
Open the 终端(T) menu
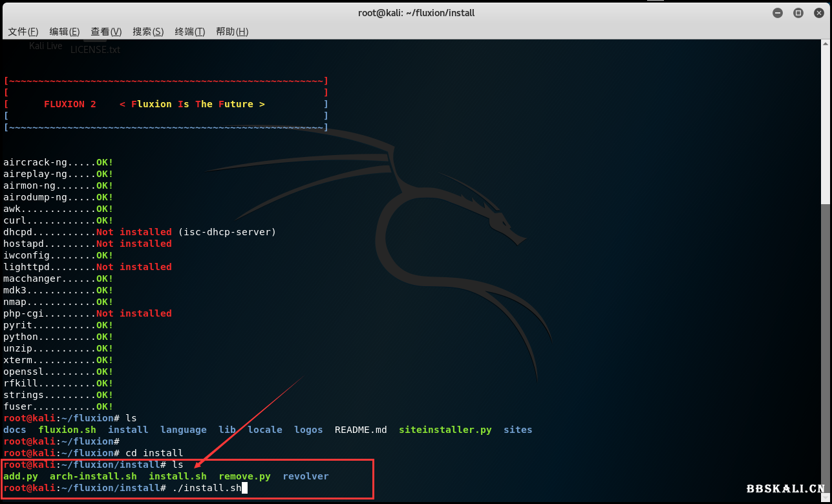coord(189,32)
